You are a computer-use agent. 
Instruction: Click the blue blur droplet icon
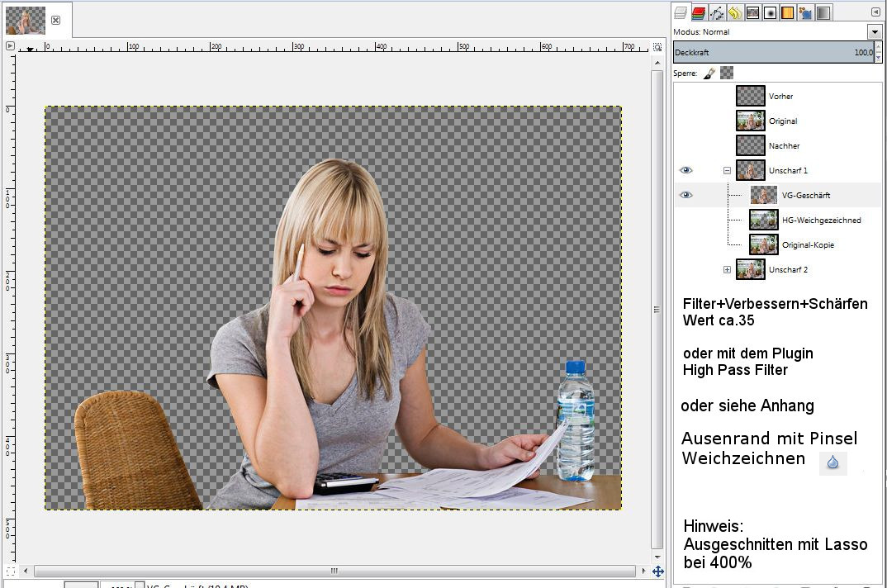pyautogui.click(x=832, y=462)
